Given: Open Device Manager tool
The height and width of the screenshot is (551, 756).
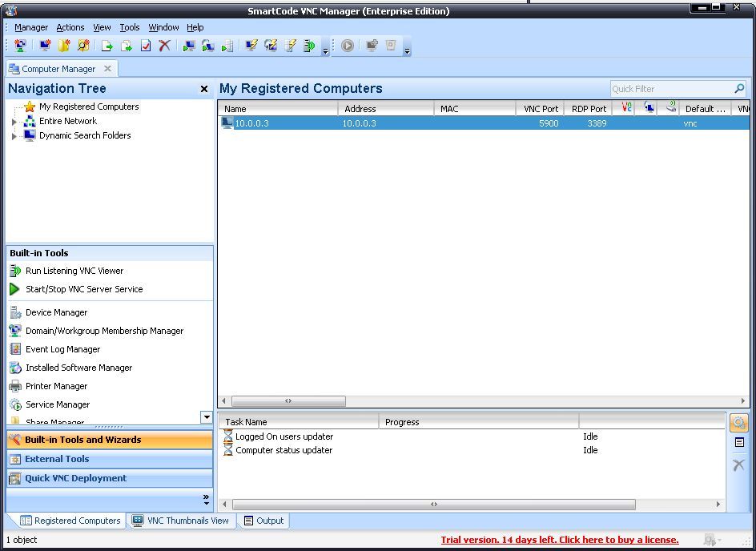Looking at the screenshot, I should (56, 312).
